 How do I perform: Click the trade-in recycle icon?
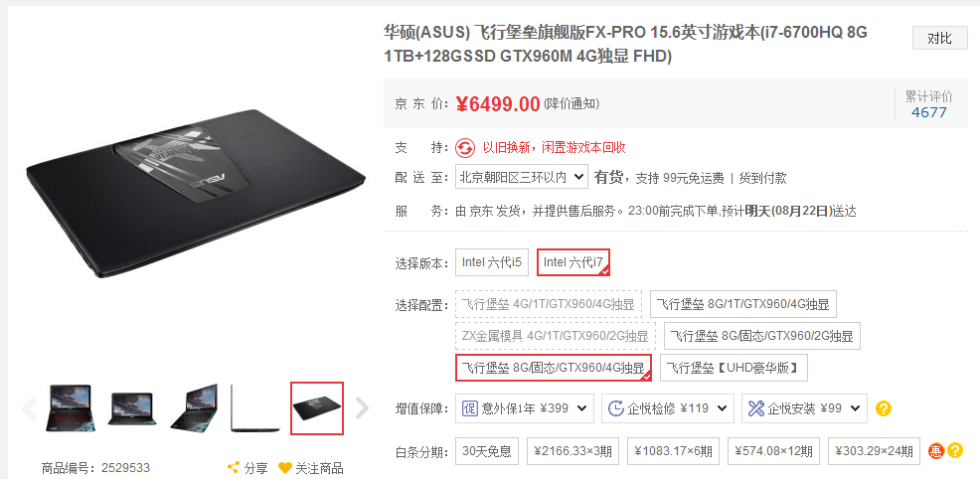465,148
